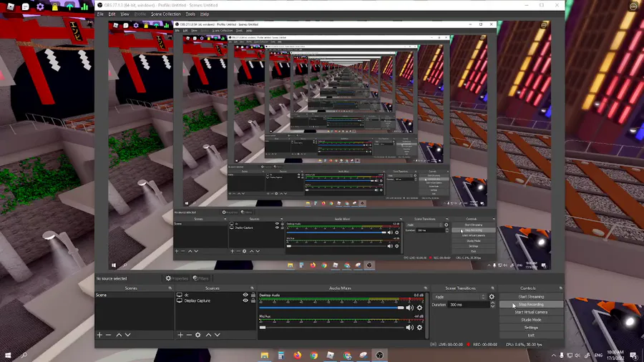The image size is (644, 362).
Task: Open source properties gear in Sources panel
Action: tap(198, 335)
